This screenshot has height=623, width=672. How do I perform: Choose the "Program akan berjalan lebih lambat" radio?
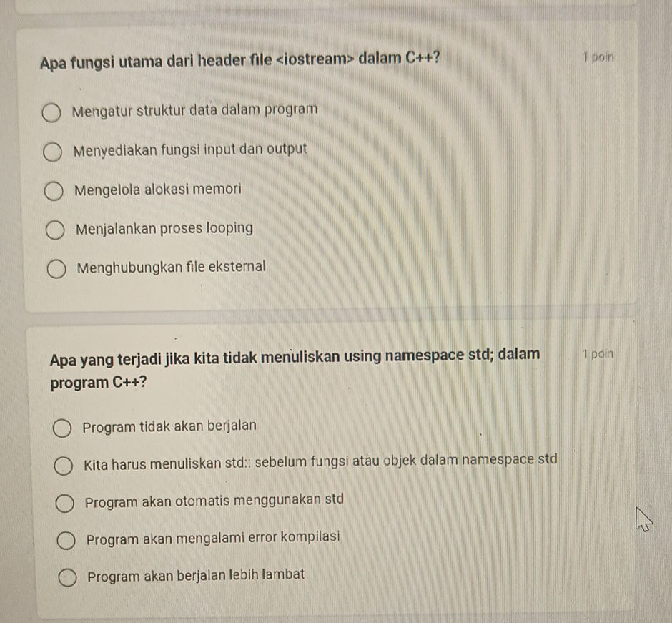coord(68,577)
